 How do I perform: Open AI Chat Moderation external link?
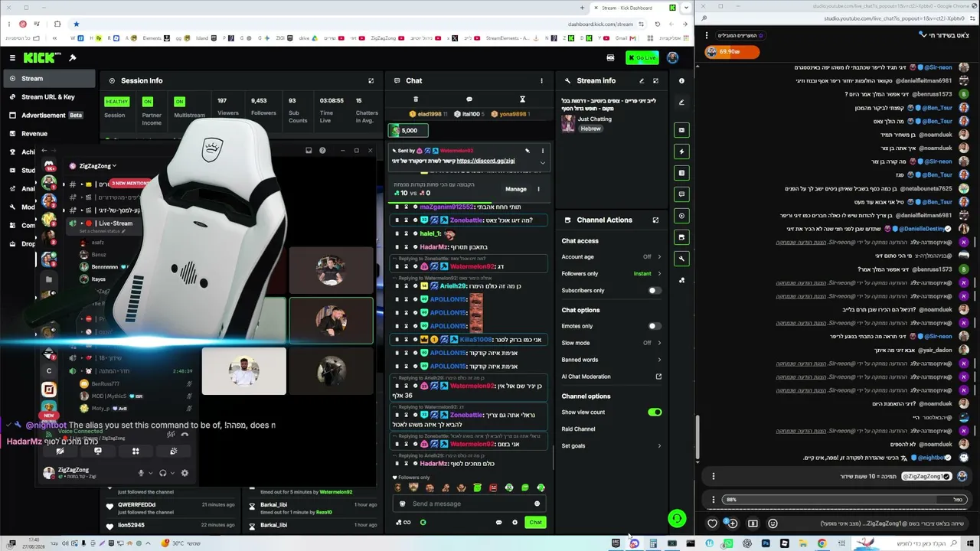pos(658,377)
